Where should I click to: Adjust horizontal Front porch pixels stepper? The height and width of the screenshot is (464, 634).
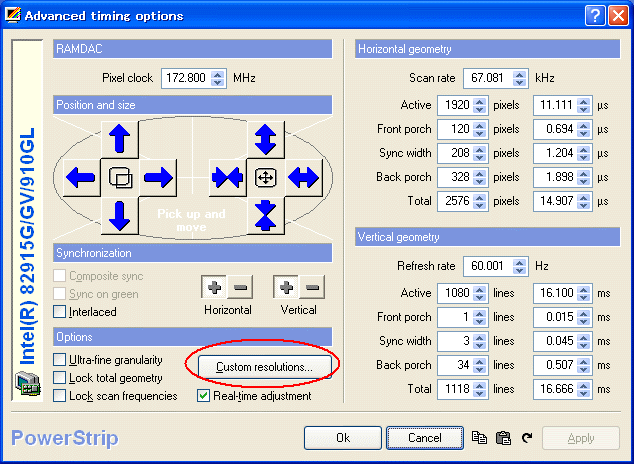(x=480, y=129)
